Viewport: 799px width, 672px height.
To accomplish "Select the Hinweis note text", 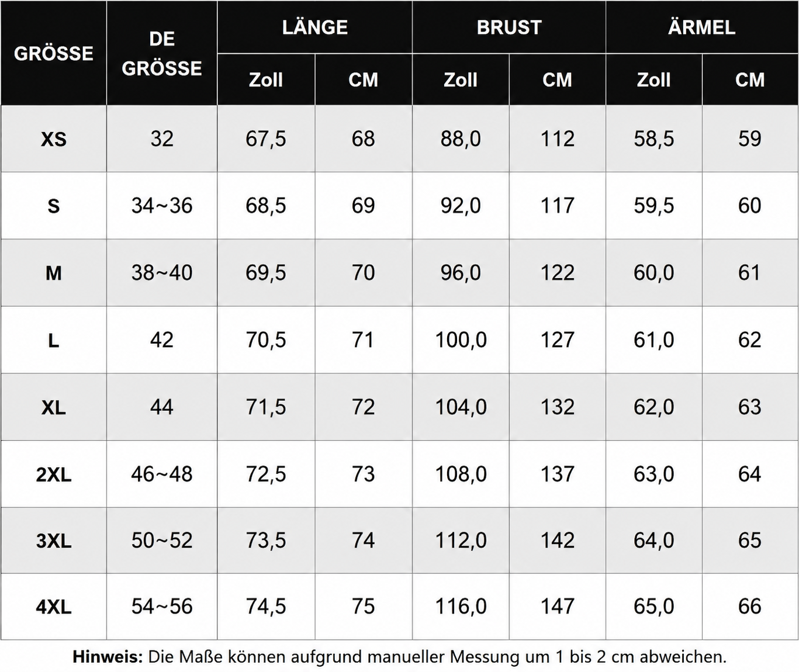I will (x=399, y=657).
